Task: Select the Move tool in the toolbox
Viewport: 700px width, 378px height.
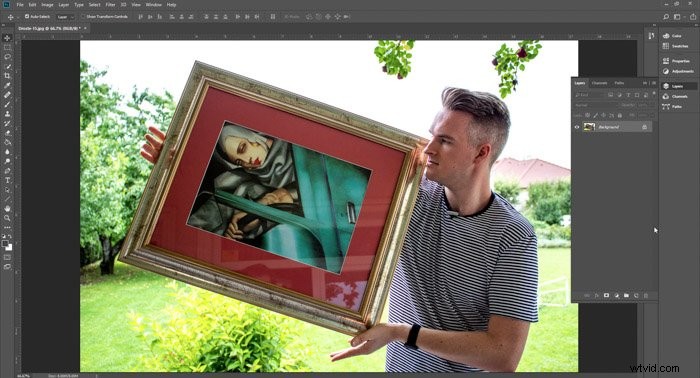Action: point(7,38)
